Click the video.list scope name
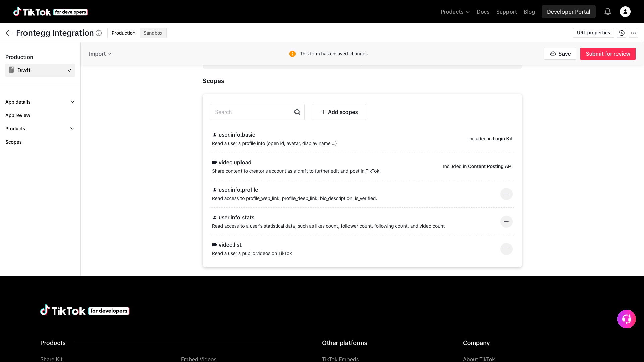The height and width of the screenshot is (362, 644). coord(230,245)
